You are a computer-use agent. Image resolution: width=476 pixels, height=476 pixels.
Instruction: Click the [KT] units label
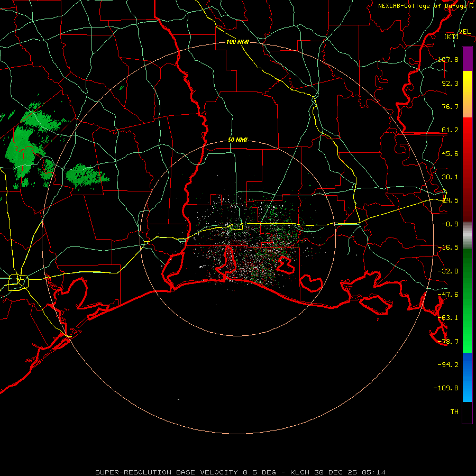[x=451, y=36]
